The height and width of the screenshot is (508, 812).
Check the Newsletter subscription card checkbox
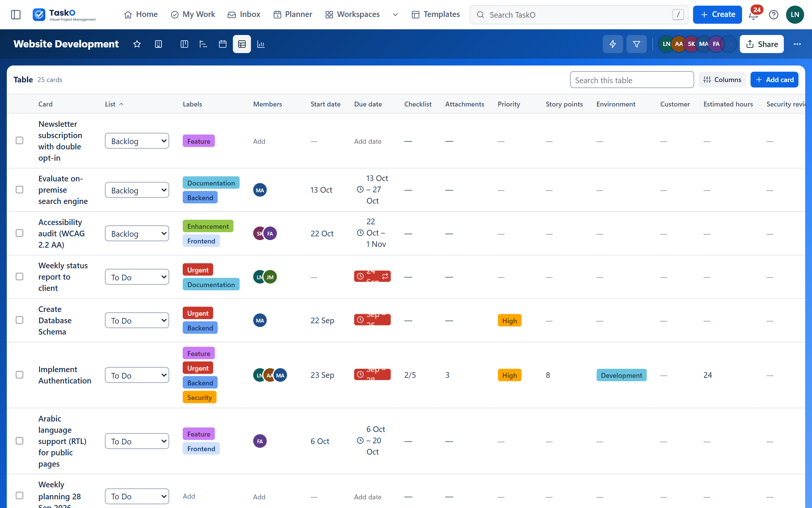(20, 140)
